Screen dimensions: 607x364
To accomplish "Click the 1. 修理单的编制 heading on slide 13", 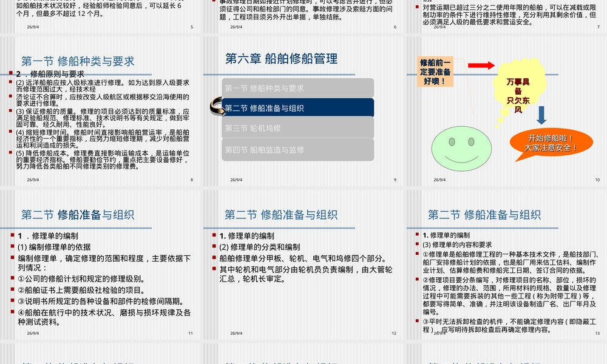I will click(446, 235).
